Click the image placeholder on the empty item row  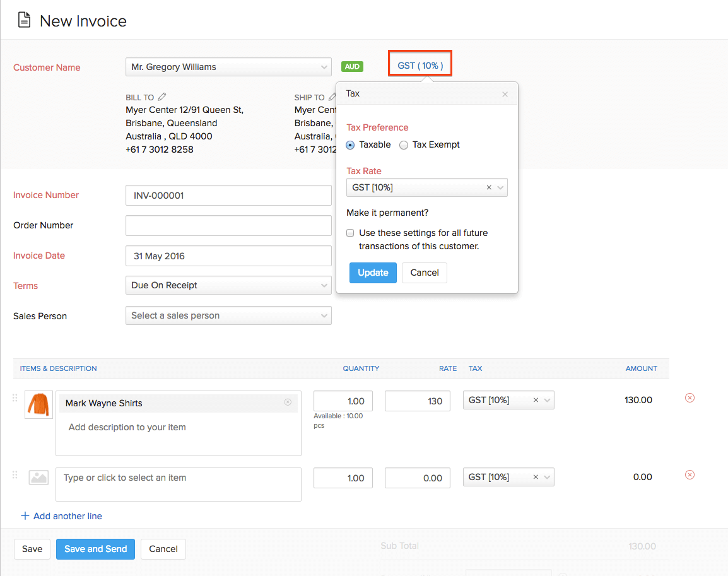click(x=38, y=478)
